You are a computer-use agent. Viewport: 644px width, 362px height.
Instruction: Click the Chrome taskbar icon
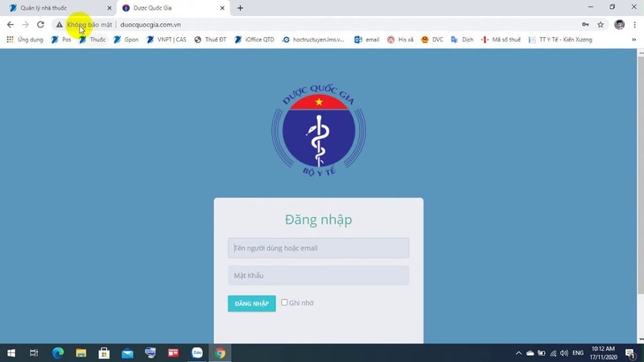tap(220, 353)
